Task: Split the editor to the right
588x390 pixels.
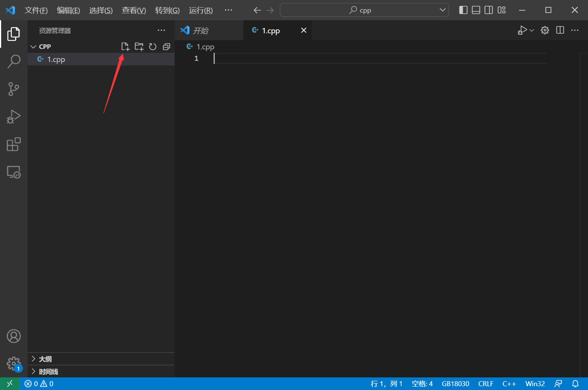Action: [x=560, y=30]
